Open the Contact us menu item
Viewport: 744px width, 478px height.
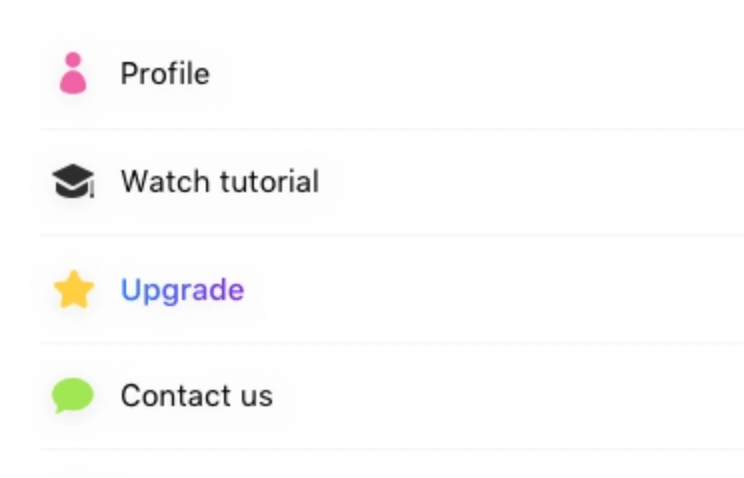pyautogui.click(x=196, y=396)
